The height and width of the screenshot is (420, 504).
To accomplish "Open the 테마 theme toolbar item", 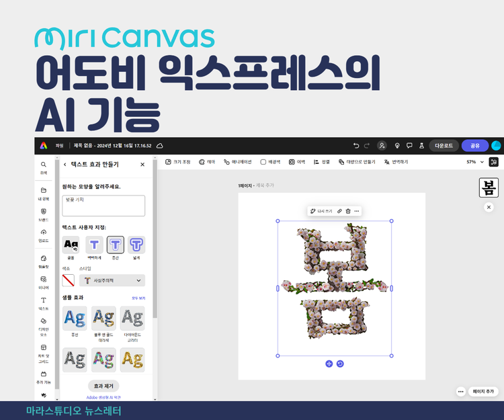I will [x=207, y=162].
